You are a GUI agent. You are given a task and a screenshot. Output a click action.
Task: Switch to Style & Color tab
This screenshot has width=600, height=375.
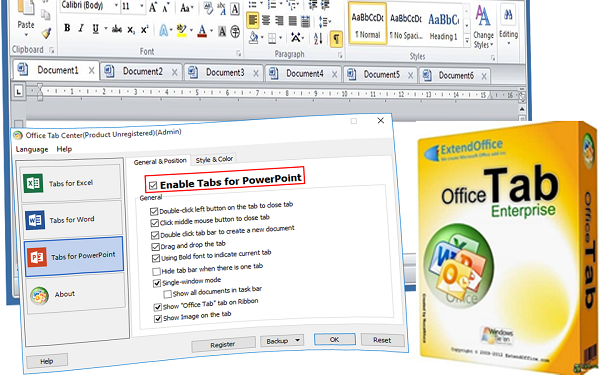click(214, 159)
